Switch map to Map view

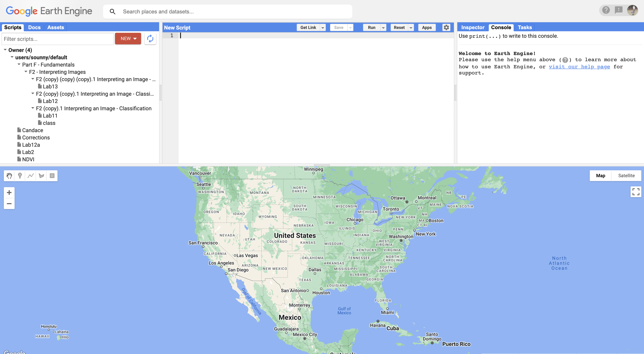click(600, 176)
